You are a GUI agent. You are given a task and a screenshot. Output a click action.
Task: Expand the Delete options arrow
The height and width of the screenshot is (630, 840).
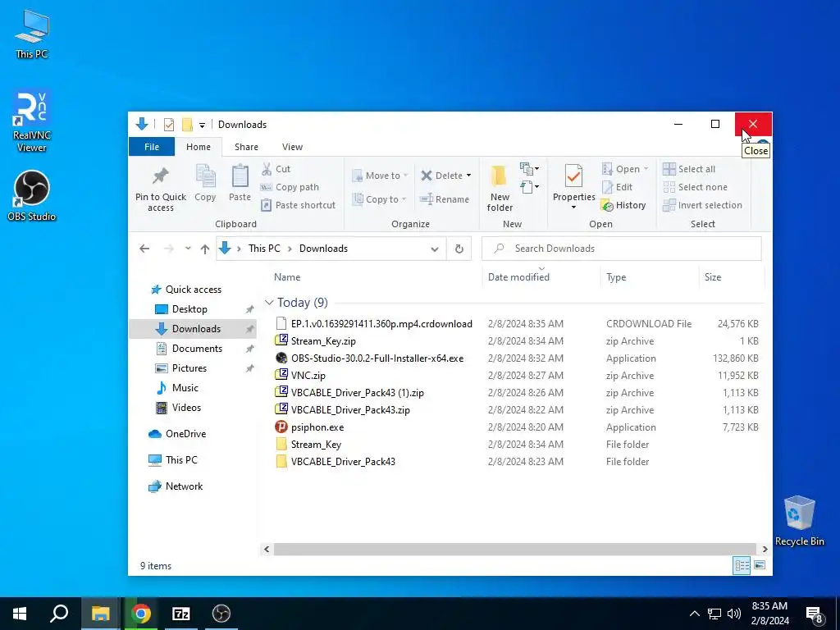pyautogui.click(x=468, y=176)
